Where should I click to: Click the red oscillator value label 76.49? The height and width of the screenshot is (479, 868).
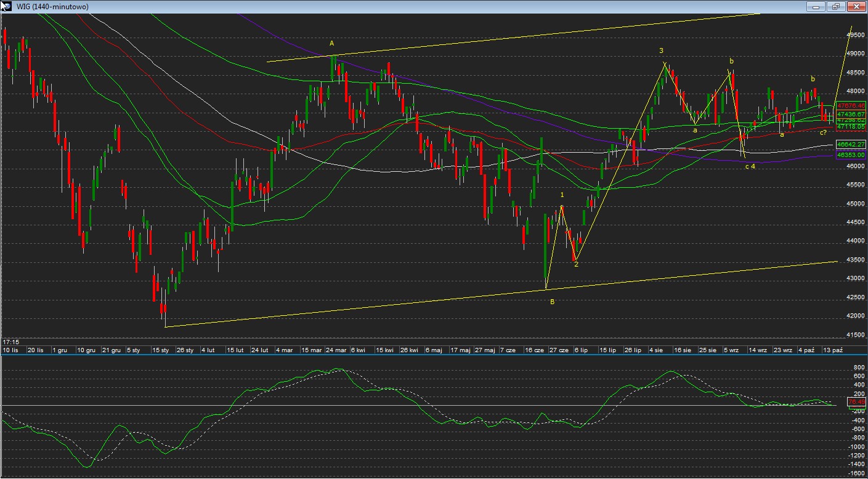coord(856,401)
